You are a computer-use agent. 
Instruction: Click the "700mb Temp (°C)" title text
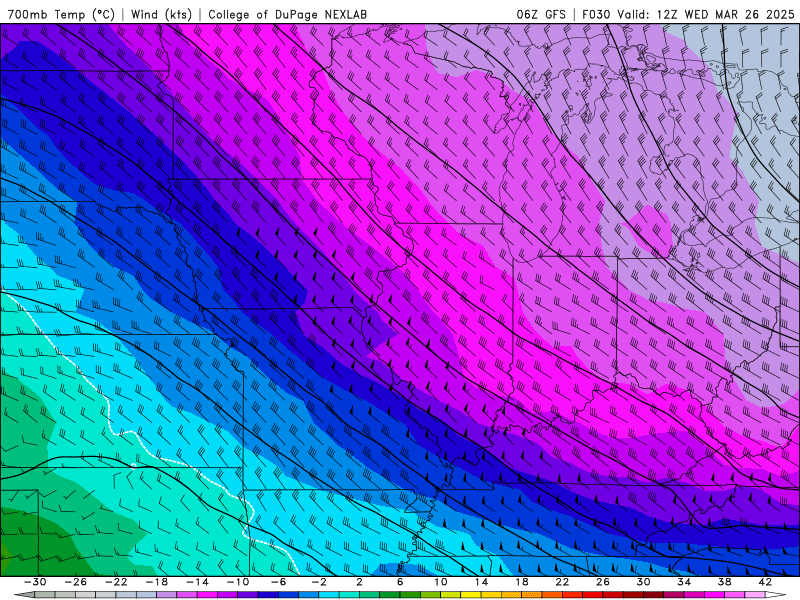coord(61,14)
